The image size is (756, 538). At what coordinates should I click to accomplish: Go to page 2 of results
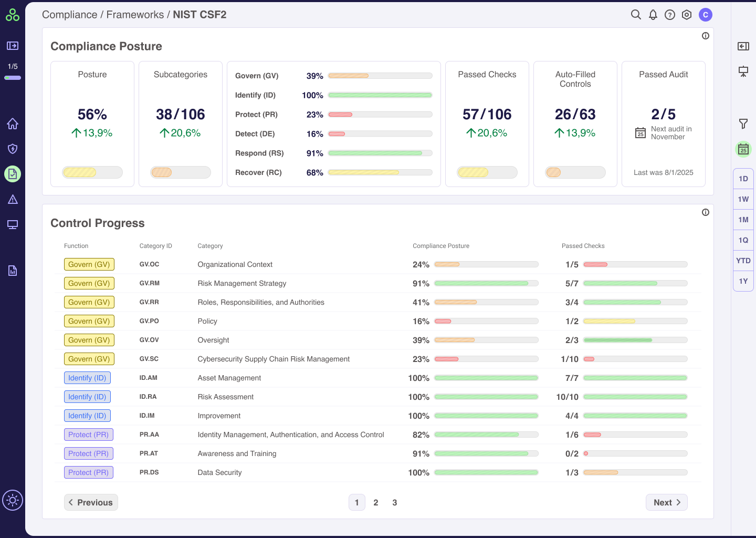click(x=376, y=502)
